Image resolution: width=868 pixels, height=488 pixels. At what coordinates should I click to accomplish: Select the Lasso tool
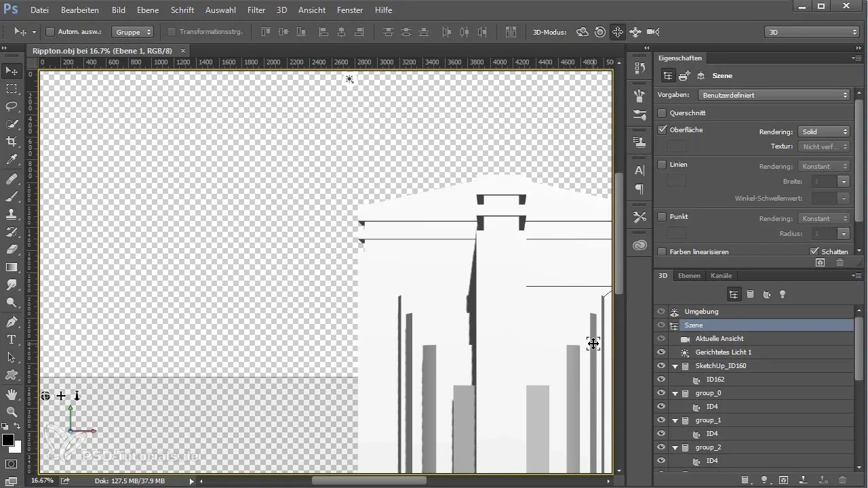pos(12,106)
